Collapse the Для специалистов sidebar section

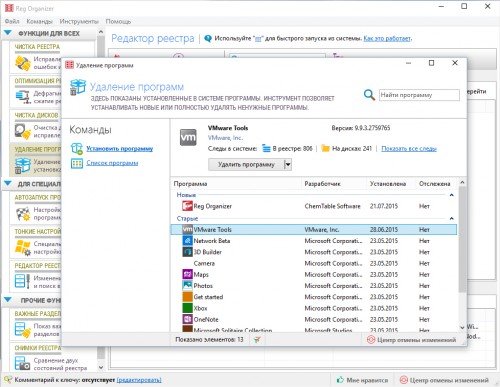(x=8, y=183)
